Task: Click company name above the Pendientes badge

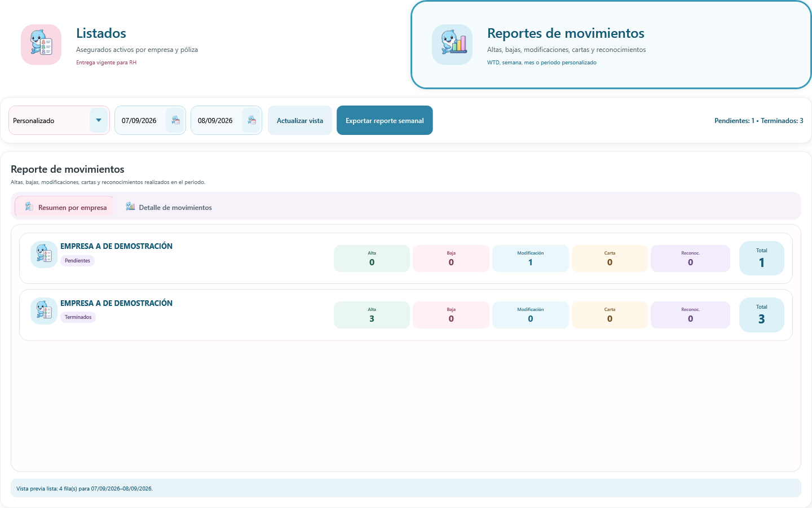Action: pos(116,246)
